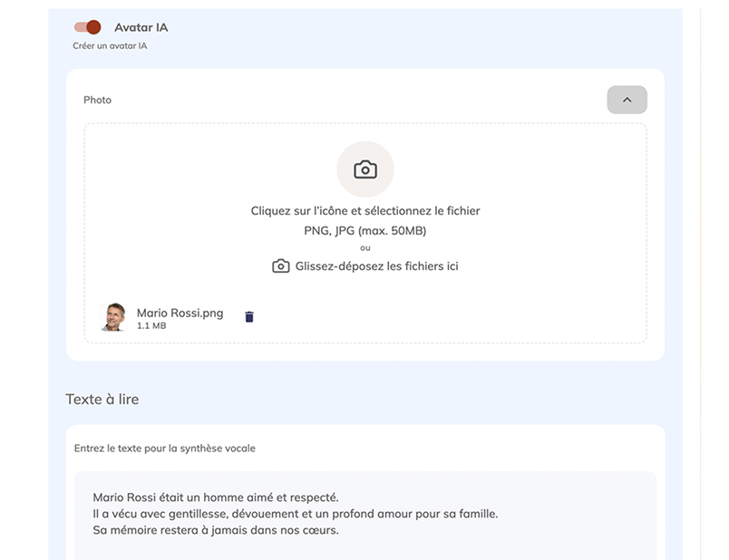Image resolution: width=729 pixels, height=560 pixels.
Task: Click the large camera upload icon
Action: 364,169
